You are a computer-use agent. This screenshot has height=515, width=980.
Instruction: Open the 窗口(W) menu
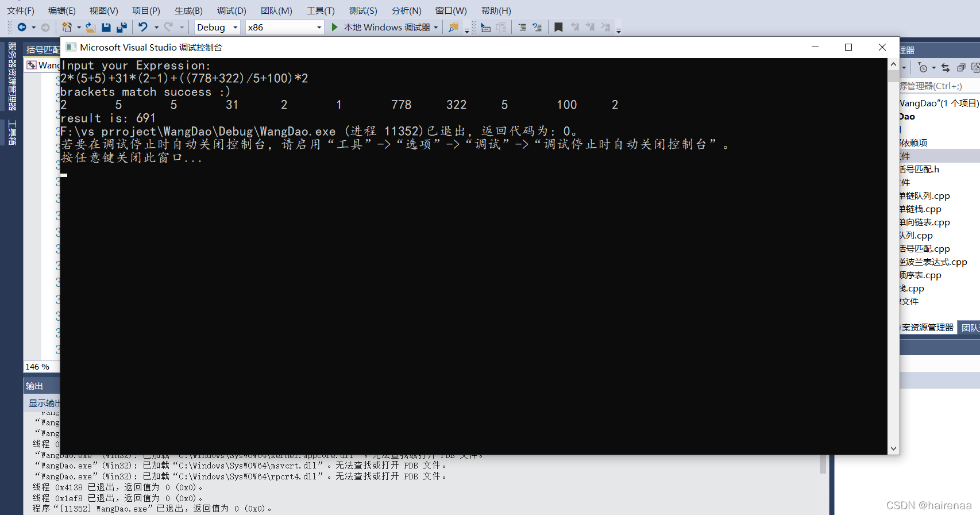point(451,10)
